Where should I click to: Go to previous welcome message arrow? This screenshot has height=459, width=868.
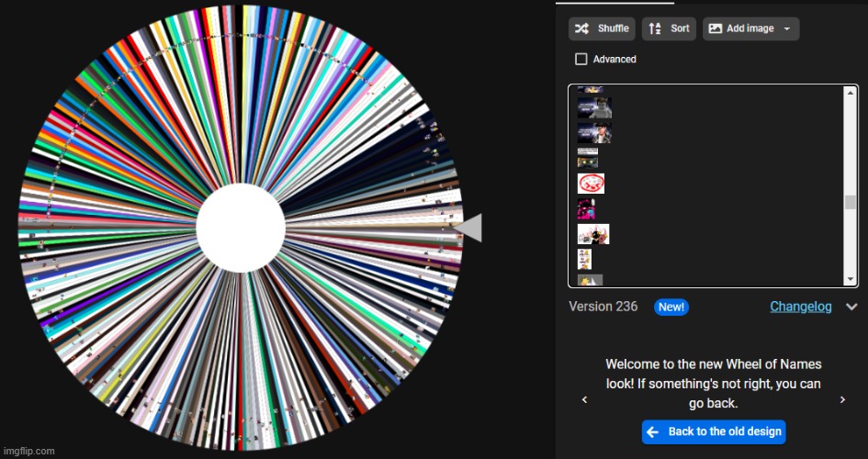pyautogui.click(x=584, y=400)
